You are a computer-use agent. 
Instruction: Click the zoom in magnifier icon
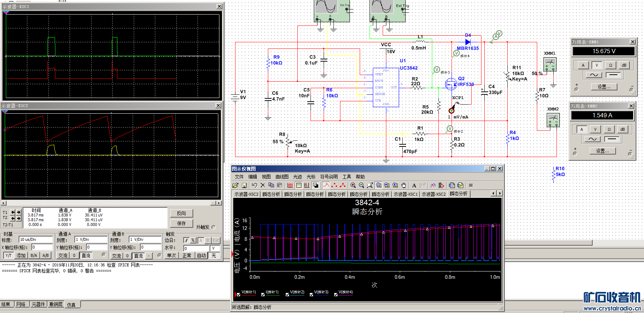point(353,185)
